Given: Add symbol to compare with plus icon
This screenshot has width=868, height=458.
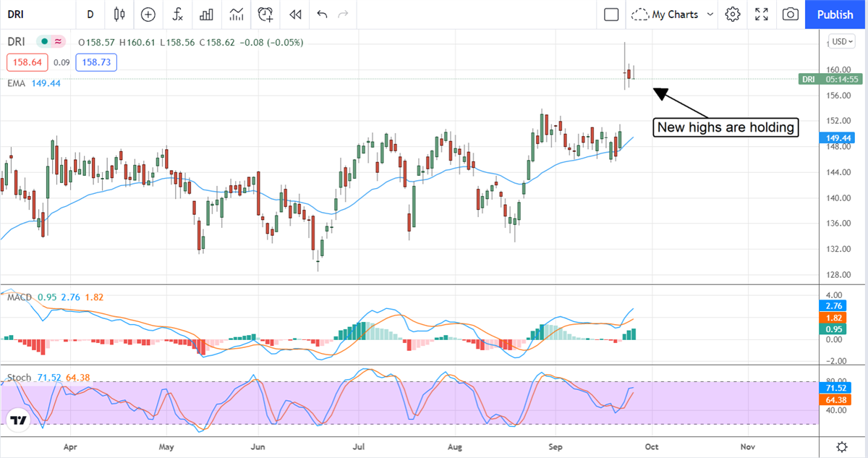Looking at the screenshot, I should click(x=148, y=14).
